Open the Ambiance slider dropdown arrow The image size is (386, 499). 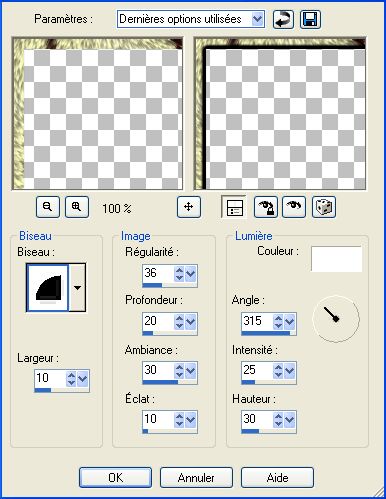(190, 371)
